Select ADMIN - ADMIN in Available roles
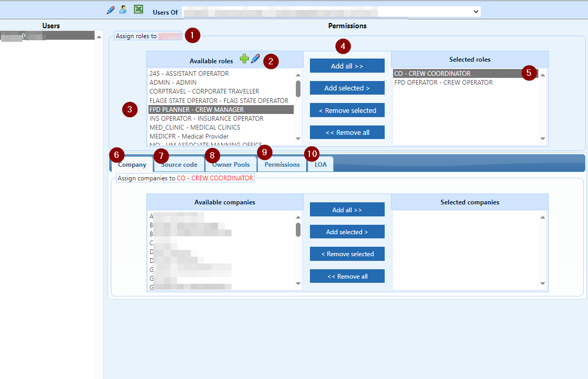The width and height of the screenshot is (588, 379). click(173, 83)
